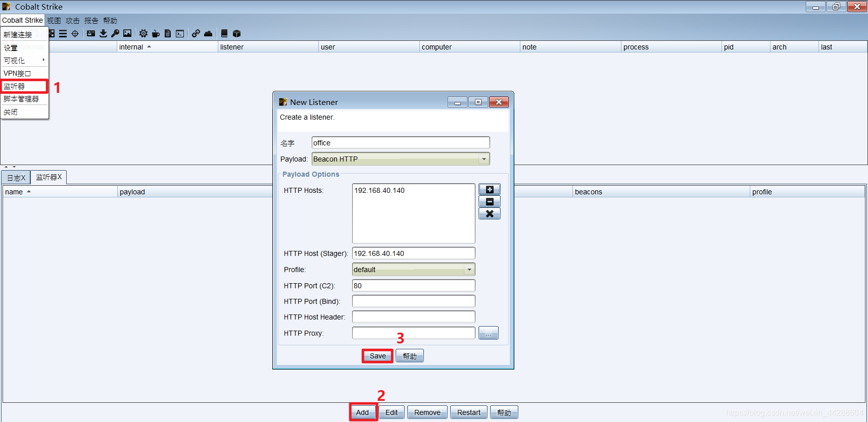Click the target table crosshair icon
The image size is (868, 422).
click(75, 34)
